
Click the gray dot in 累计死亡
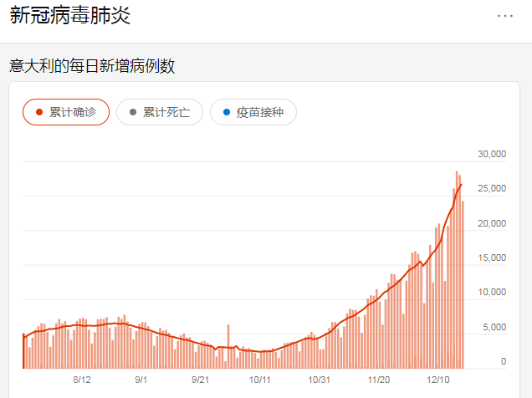coord(132,112)
